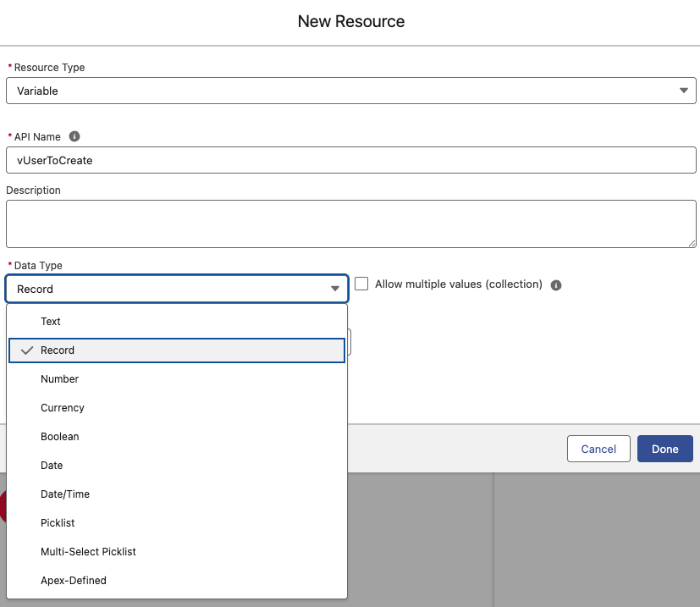Viewport: 700px width, 607px height.
Task: Click the Cancel button
Action: point(598,449)
